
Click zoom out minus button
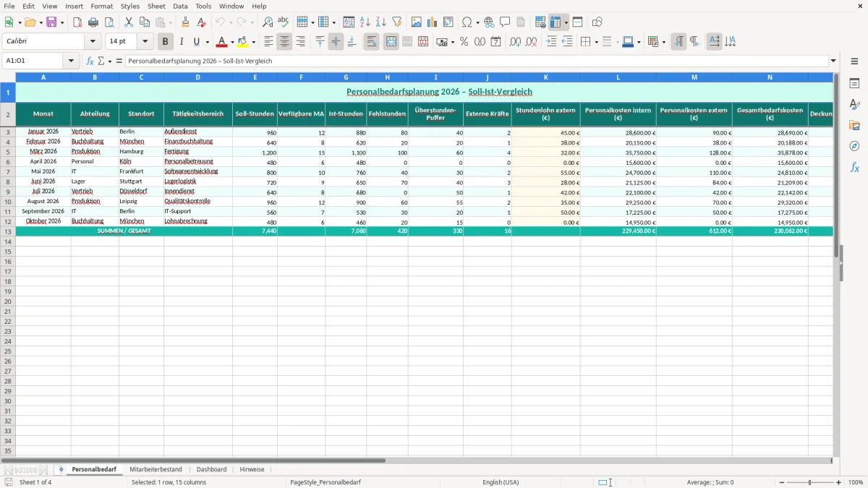tap(782, 482)
